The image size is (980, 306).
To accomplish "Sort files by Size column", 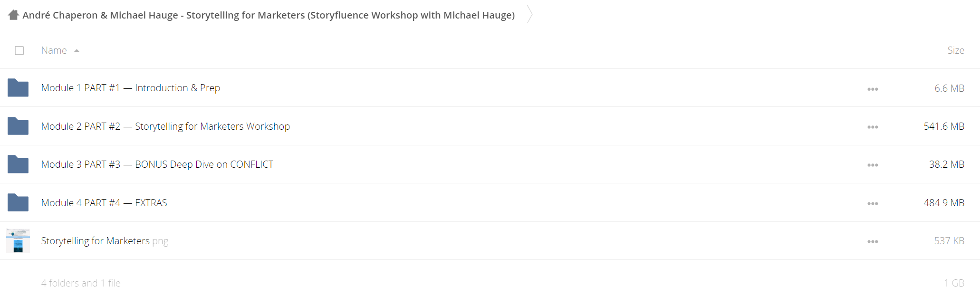I will pos(955,50).
